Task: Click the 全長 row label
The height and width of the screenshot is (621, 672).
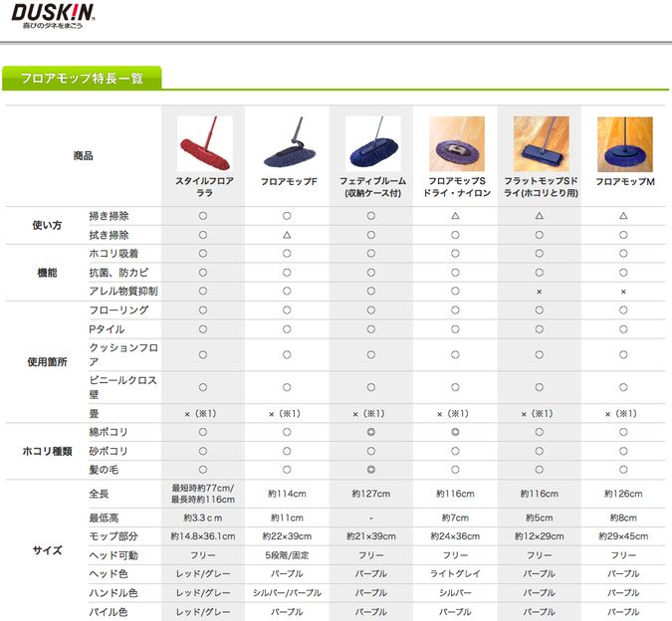Action: coord(99,494)
